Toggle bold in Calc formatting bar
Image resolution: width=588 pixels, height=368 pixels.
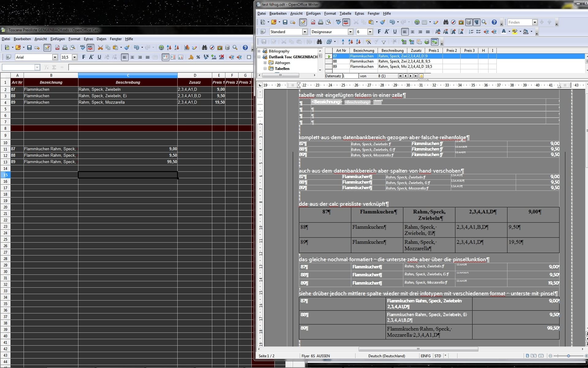tap(84, 57)
